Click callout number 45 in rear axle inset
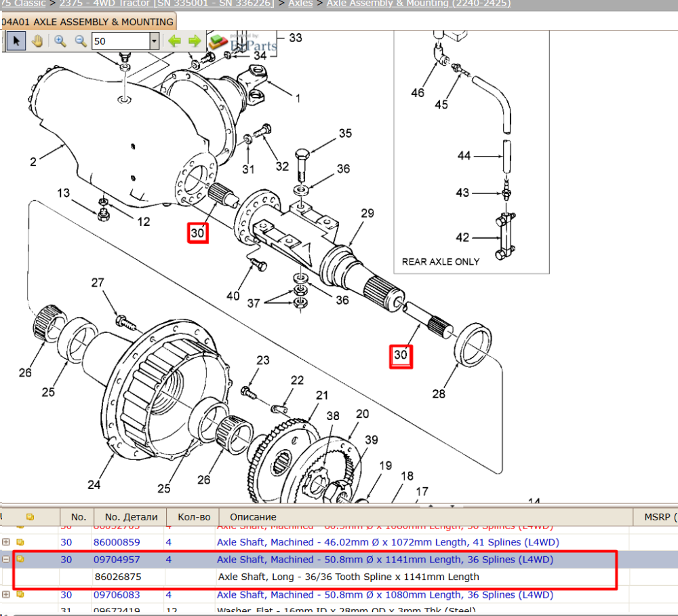Screen dimensions: 678x616 pos(441,104)
